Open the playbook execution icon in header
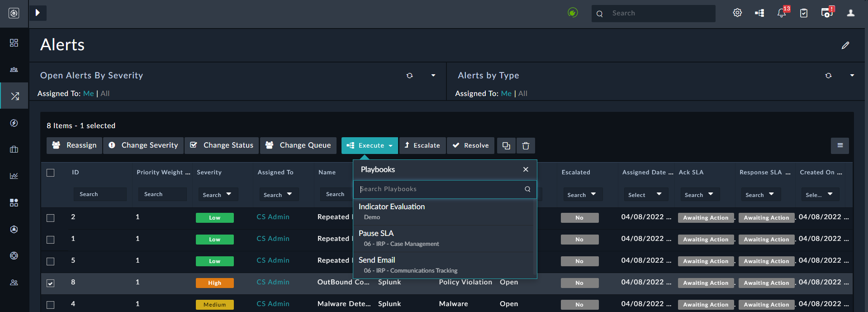 pos(759,13)
